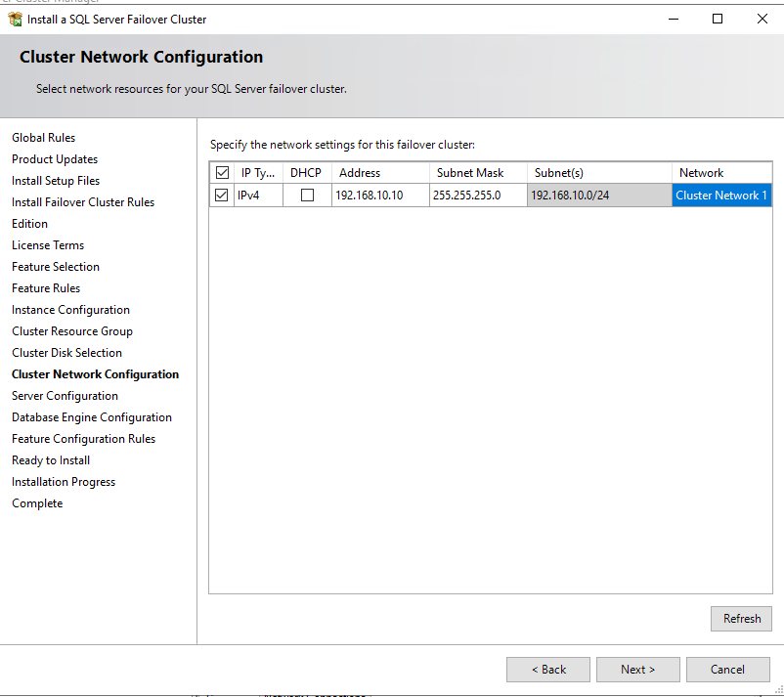Open Database Engine Configuration step
784x697 pixels.
click(x=92, y=417)
